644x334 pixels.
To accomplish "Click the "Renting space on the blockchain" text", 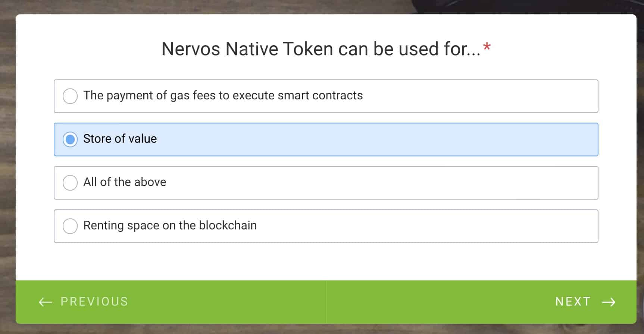I will 170,226.
